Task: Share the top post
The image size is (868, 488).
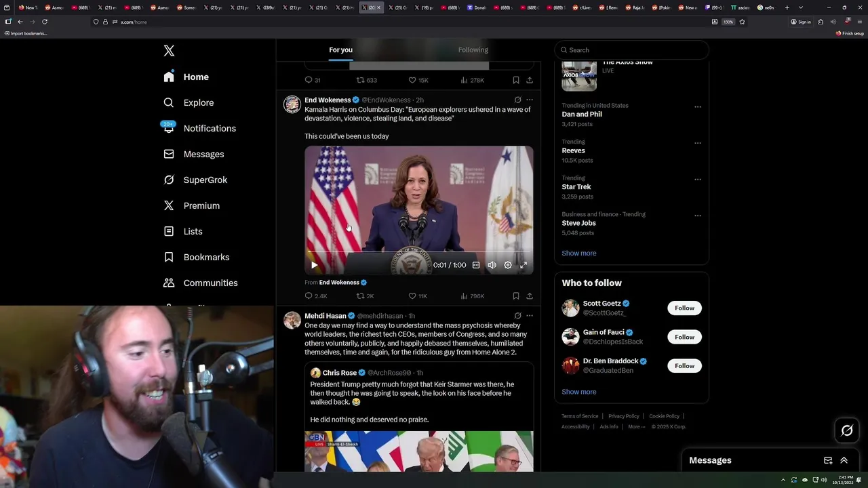Action: [530, 80]
